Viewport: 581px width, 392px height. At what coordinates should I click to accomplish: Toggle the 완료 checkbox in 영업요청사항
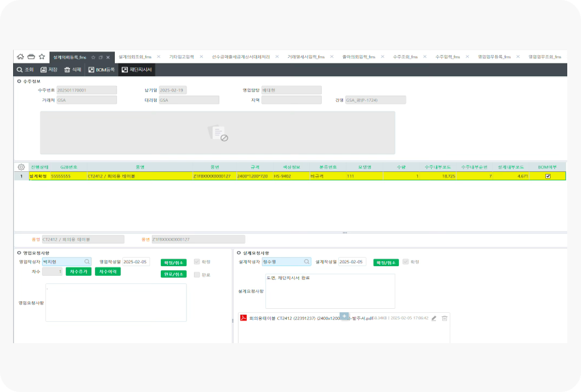pyautogui.click(x=197, y=274)
